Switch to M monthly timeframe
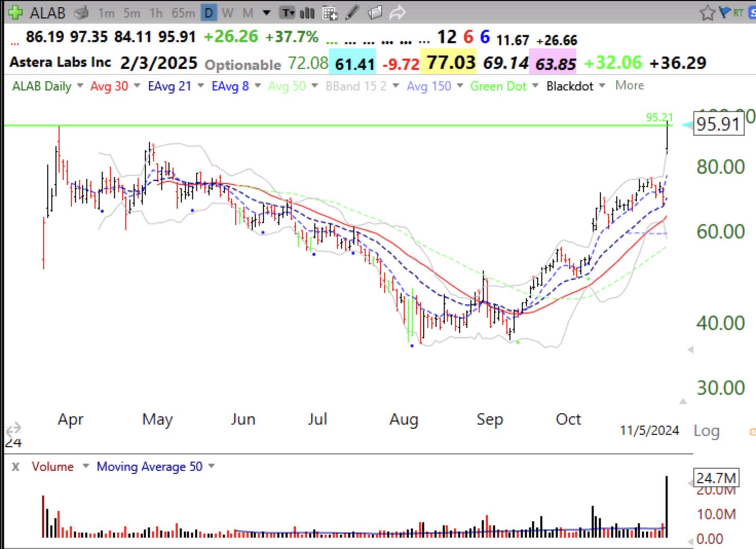Screen dimensions: 756x549 (x=248, y=13)
